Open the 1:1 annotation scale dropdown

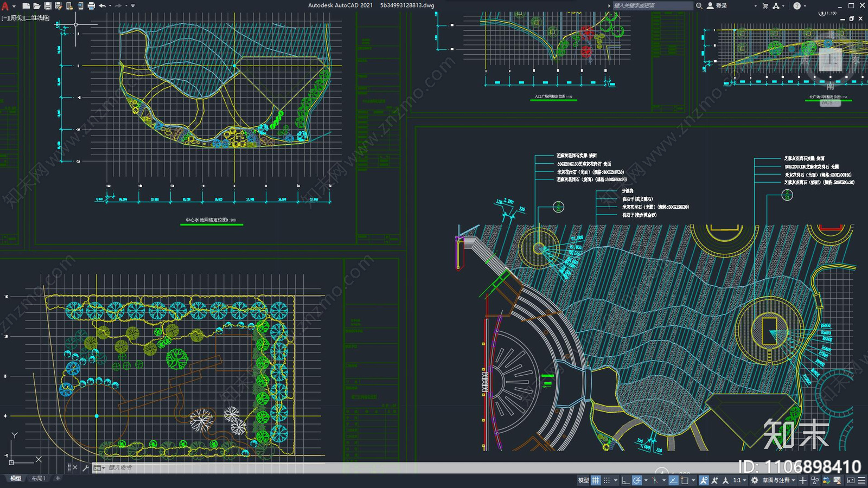point(740,480)
